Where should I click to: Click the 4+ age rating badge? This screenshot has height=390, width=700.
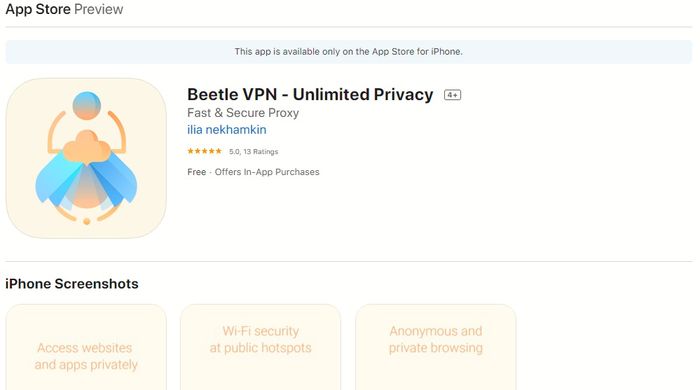(x=452, y=95)
